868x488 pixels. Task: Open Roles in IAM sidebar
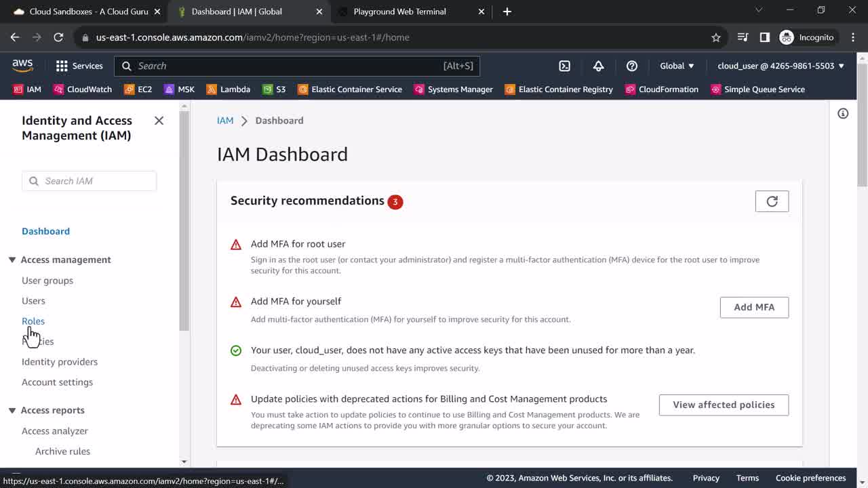[33, 321]
